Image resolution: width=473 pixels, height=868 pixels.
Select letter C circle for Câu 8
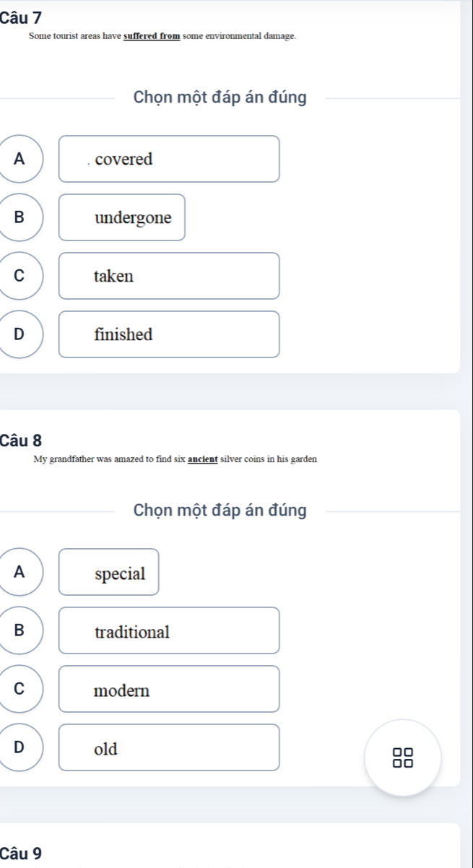[x=19, y=689]
